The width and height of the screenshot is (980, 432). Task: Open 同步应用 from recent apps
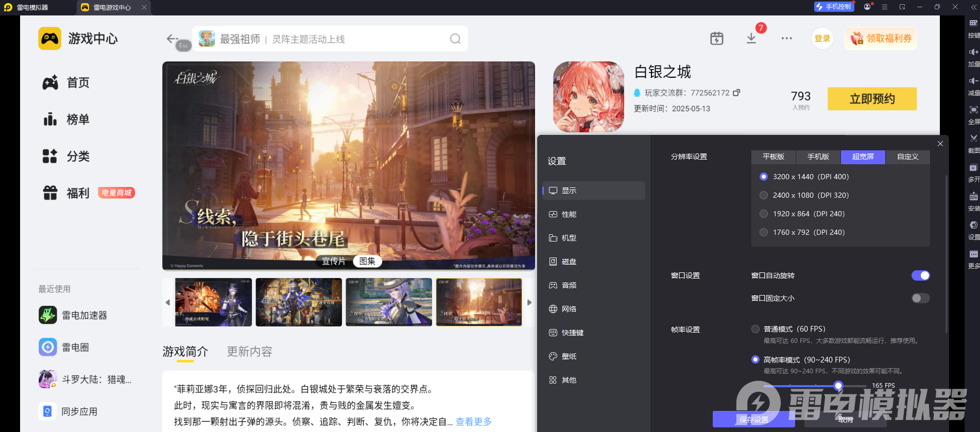click(x=68, y=411)
